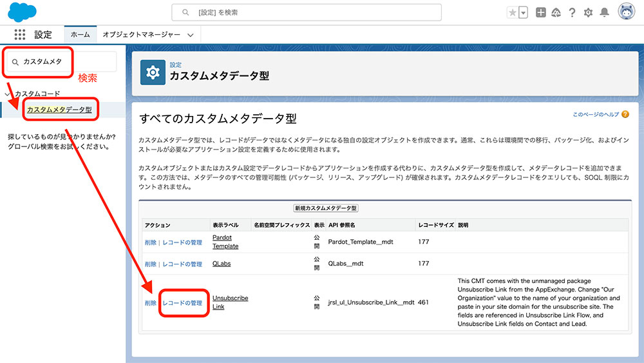Click 削除 for Unsubscribe Link row
The height and width of the screenshot is (363, 644).
(x=150, y=303)
